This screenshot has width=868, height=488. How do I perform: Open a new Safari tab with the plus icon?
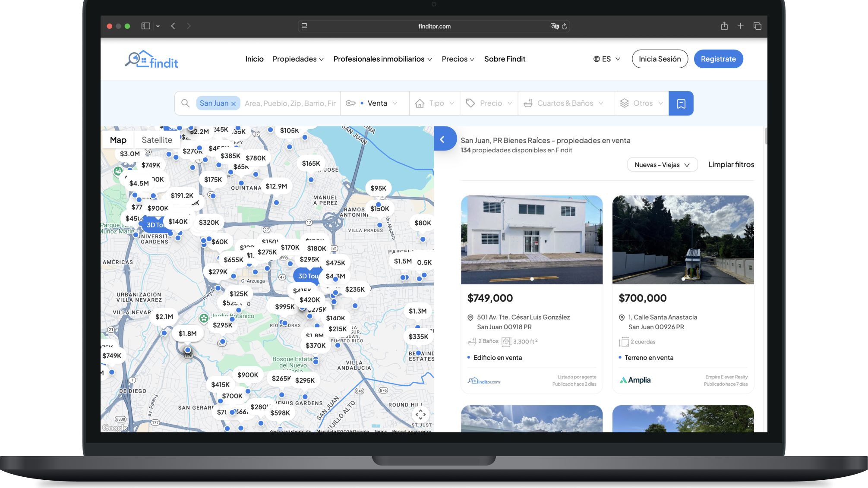741,26
